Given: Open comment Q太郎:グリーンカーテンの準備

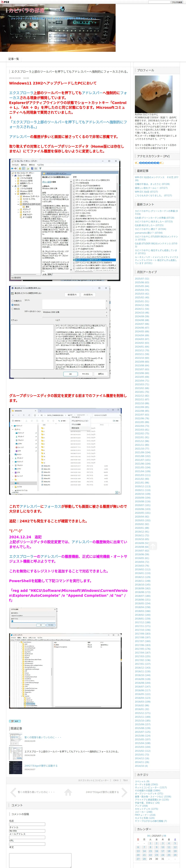Looking at the screenshot, I should pos(155,218).
